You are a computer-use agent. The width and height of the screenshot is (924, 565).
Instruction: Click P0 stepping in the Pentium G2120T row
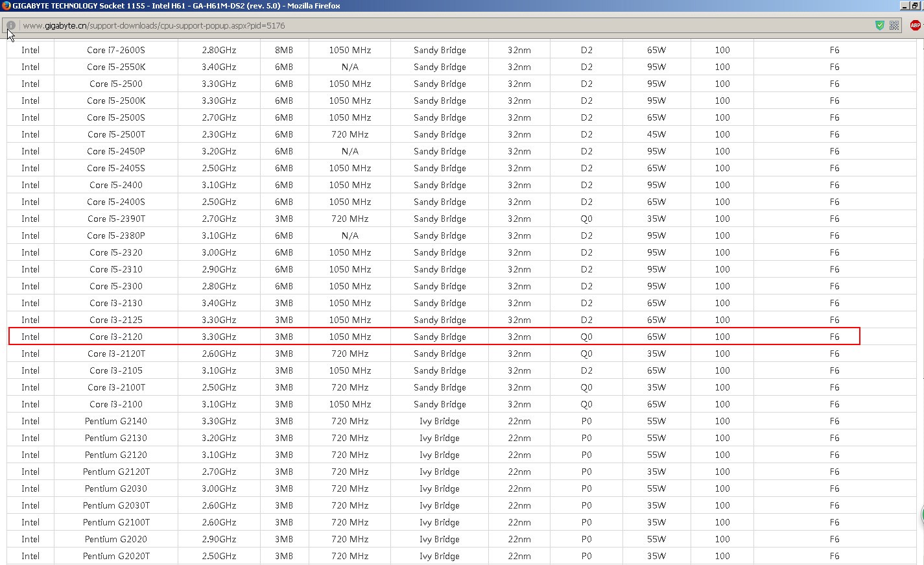587,472
